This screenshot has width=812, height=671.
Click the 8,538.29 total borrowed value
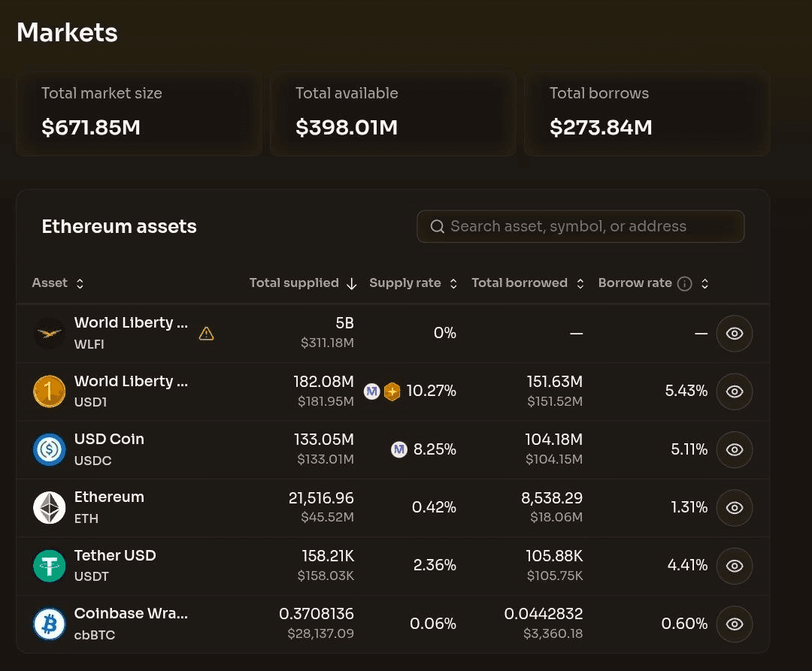coord(552,497)
